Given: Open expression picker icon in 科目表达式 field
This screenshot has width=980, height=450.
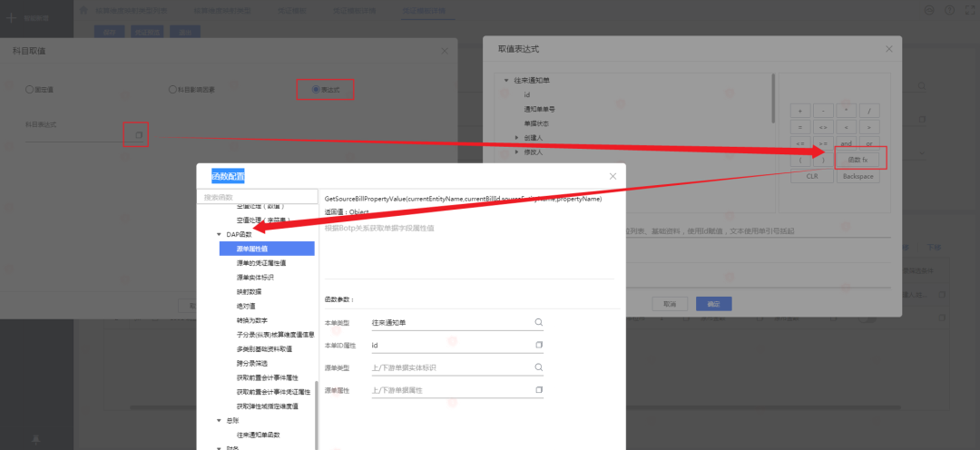Looking at the screenshot, I should (139, 134).
